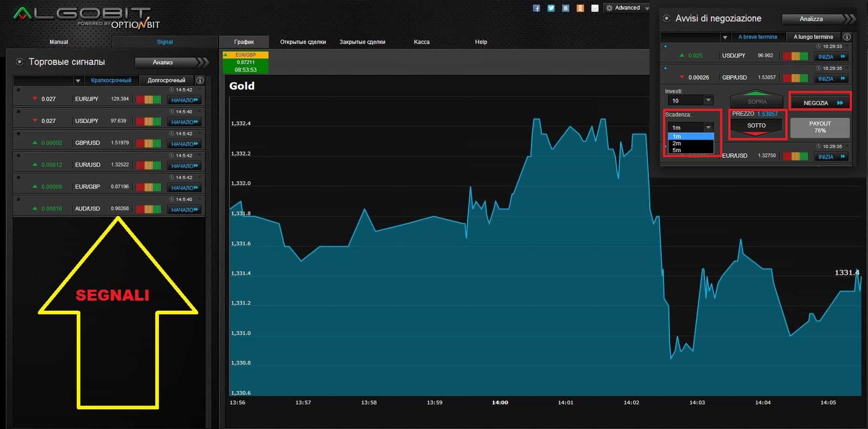Click strength color bar on GBP/USD 1.53057 row
This screenshot has height=429, width=868.
(x=796, y=78)
